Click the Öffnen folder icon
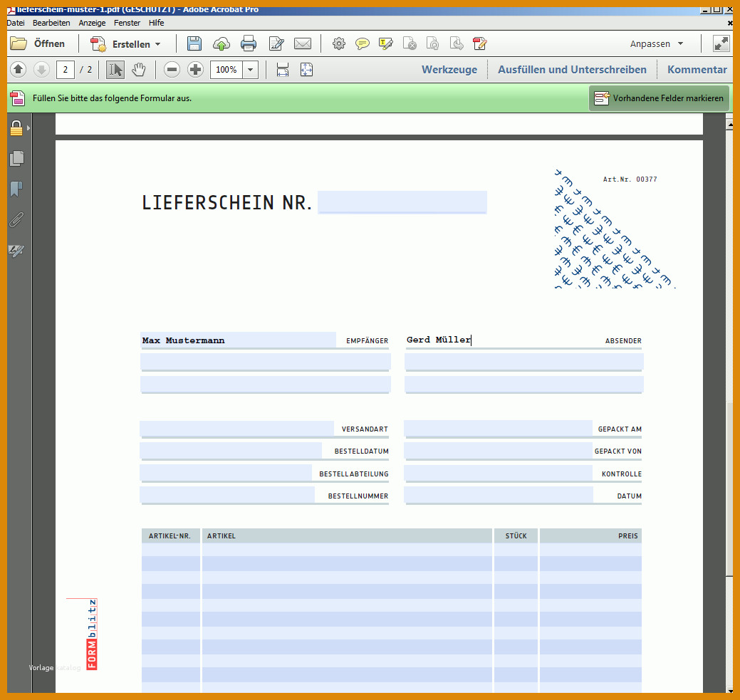Image resolution: width=740 pixels, height=700 pixels. 19,43
